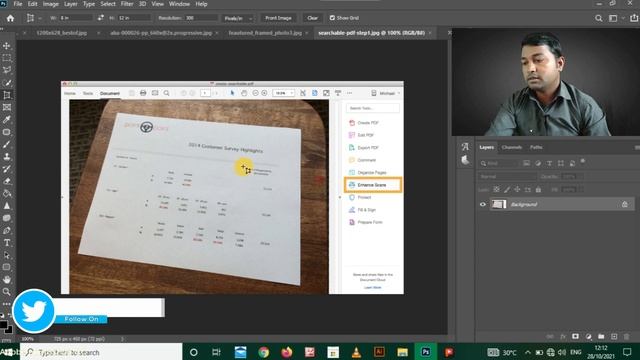Select the Horizontal Type tool

(7, 243)
